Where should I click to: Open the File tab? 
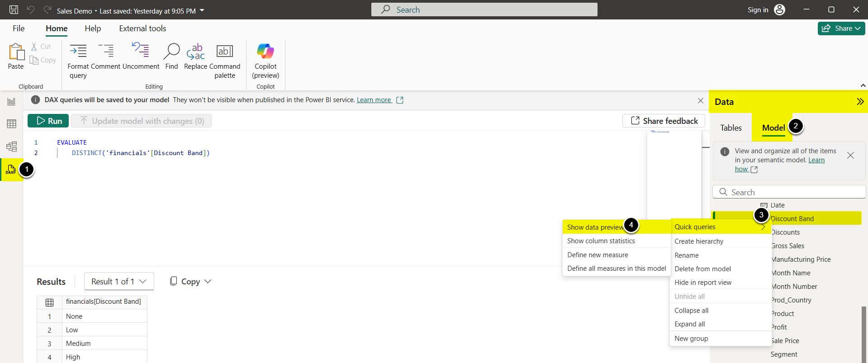coord(19,28)
